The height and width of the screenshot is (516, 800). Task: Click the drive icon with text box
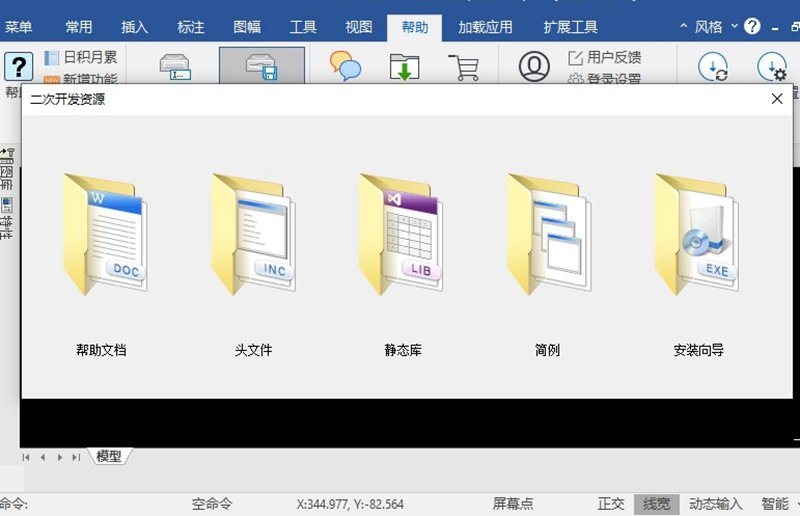[175, 67]
